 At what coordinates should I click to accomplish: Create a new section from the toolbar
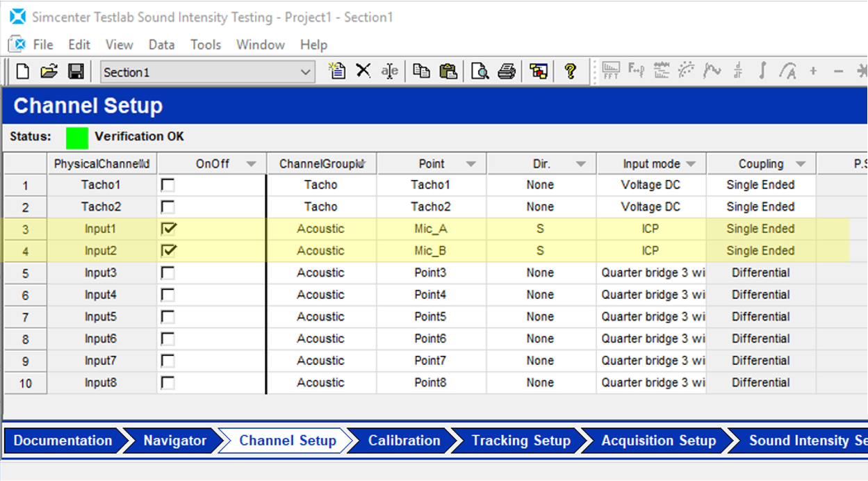click(x=337, y=71)
